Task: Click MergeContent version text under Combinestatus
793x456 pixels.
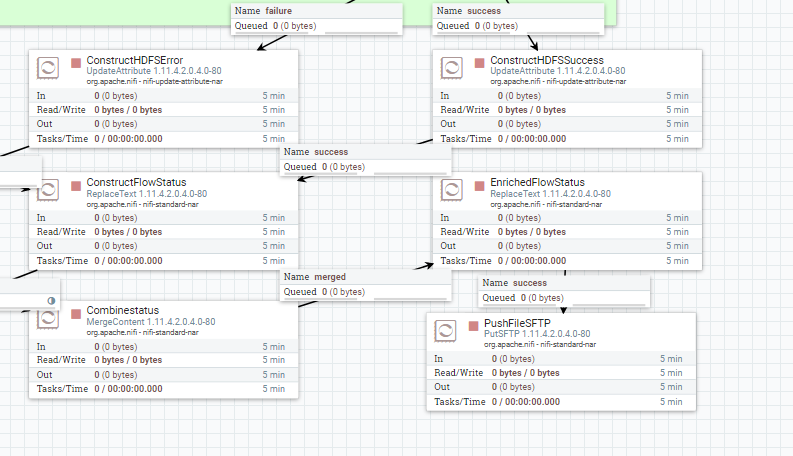Action: point(151,322)
